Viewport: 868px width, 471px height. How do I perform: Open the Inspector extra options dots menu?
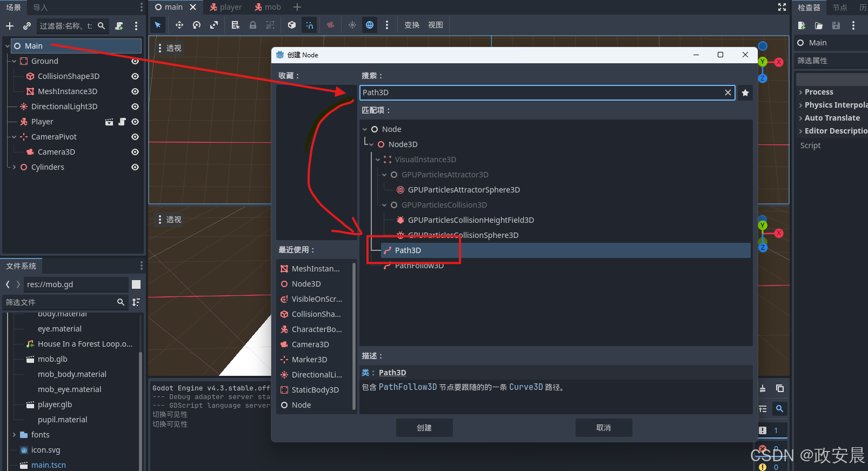(853, 25)
